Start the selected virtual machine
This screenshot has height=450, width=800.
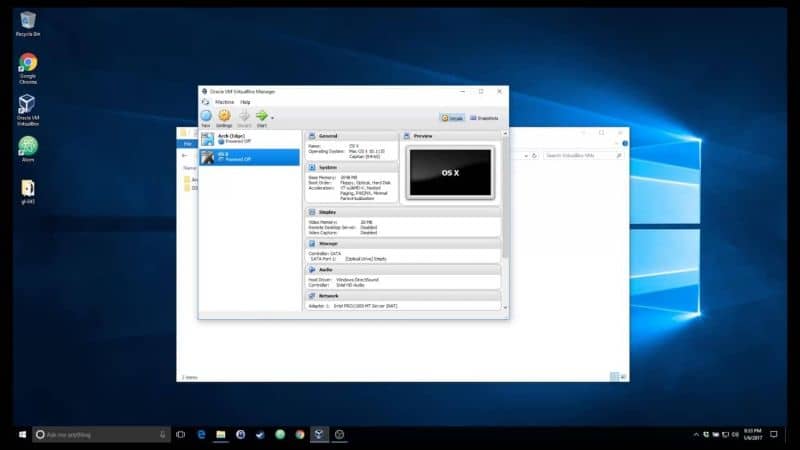pyautogui.click(x=262, y=118)
